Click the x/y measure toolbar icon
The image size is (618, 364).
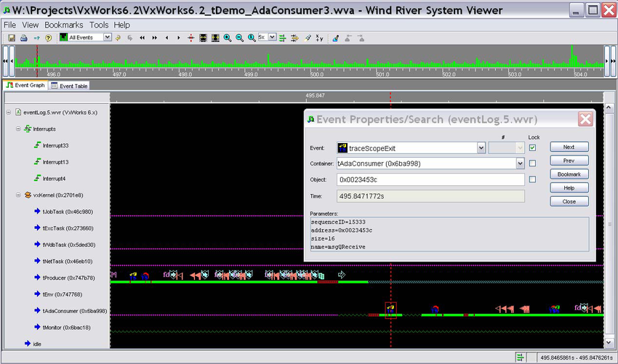(x=320, y=38)
